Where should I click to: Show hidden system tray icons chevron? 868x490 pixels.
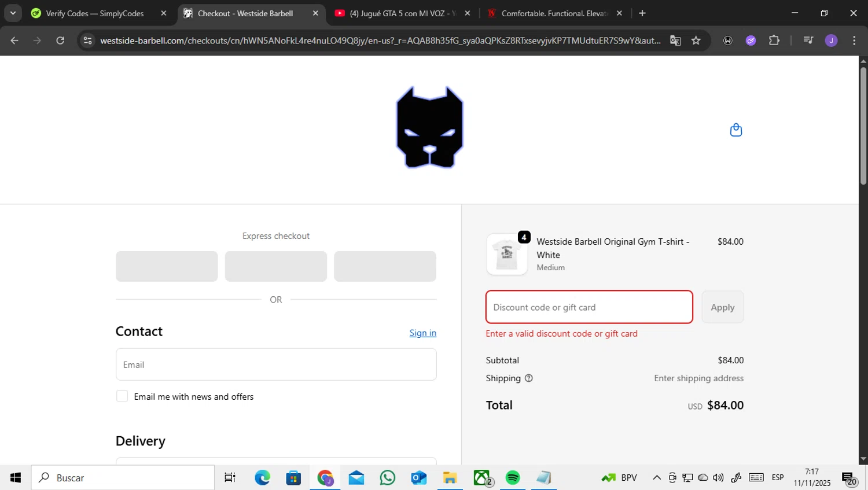coord(657,478)
